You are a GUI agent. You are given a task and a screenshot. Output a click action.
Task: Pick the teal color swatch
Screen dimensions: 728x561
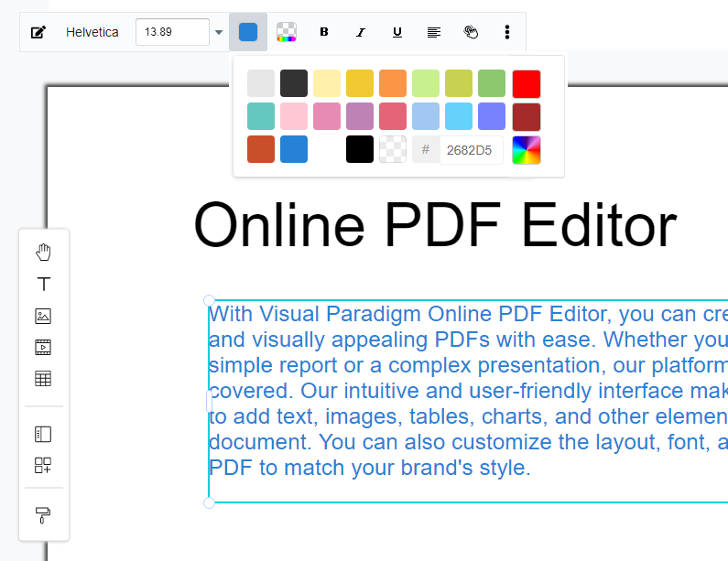261,116
